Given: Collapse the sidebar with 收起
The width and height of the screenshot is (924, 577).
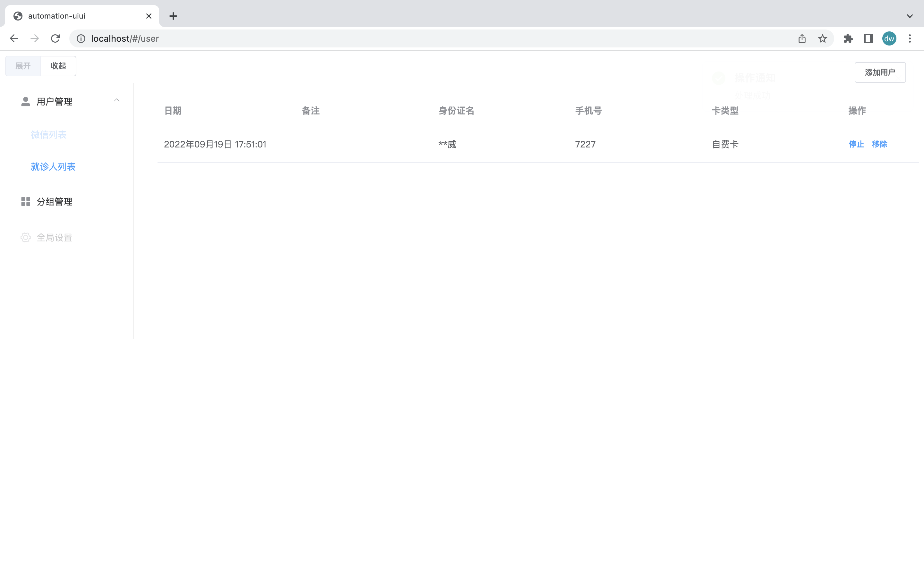Looking at the screenshot, I should pyautogui.click(x=58, y=66).
